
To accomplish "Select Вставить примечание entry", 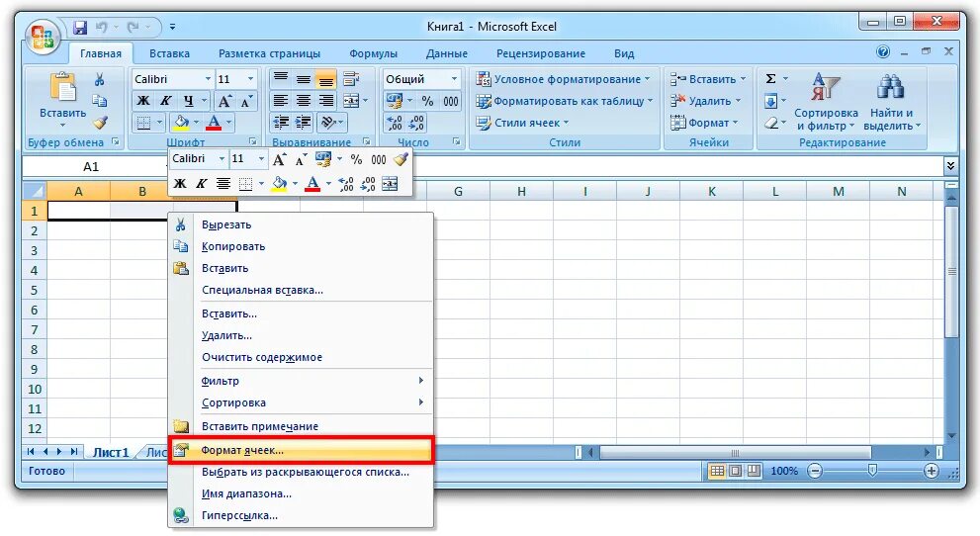I will pyautogui.click(x=301, y=426).
